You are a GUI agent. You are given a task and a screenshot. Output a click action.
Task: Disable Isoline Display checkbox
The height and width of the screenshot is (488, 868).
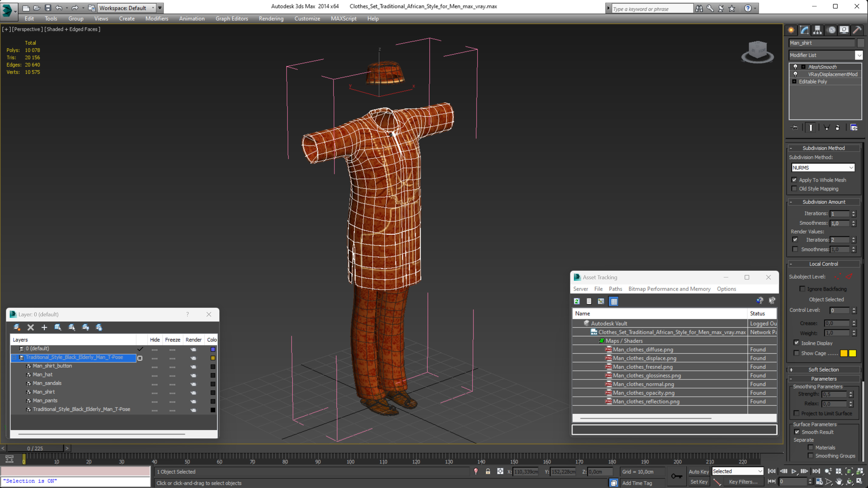(x=796, y=343)
